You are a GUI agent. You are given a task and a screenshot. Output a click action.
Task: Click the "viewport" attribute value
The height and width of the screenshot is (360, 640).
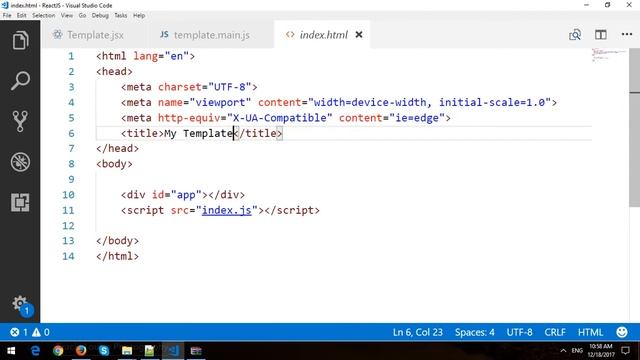(x=220, y=102)
